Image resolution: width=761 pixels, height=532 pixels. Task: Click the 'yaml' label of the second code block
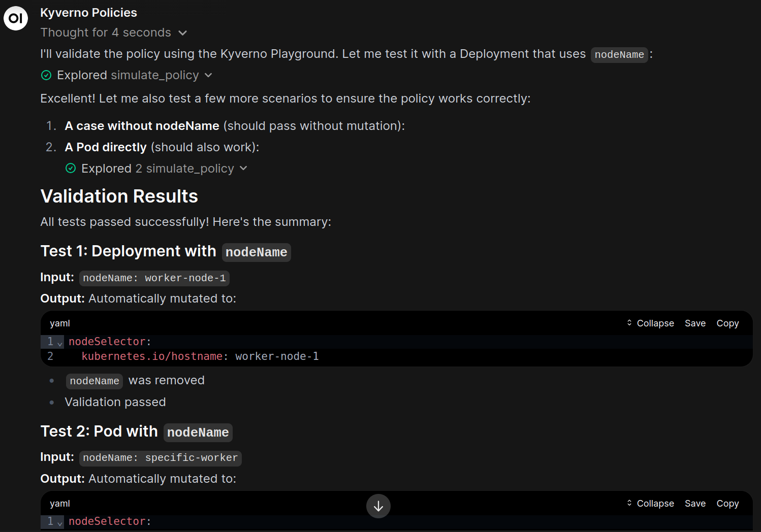click(60, 504)
